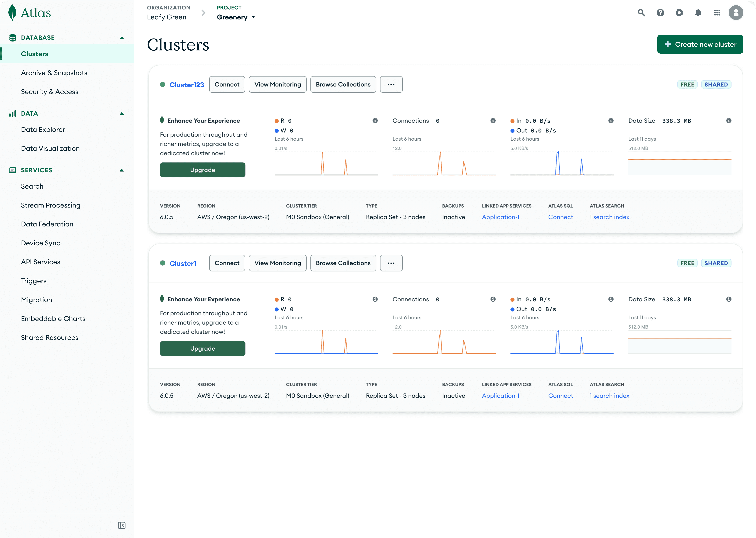Image resolution: width=756 pixels, height=538 pixels.
Task: Click the notifications bell icon
Action: point(698,13)
